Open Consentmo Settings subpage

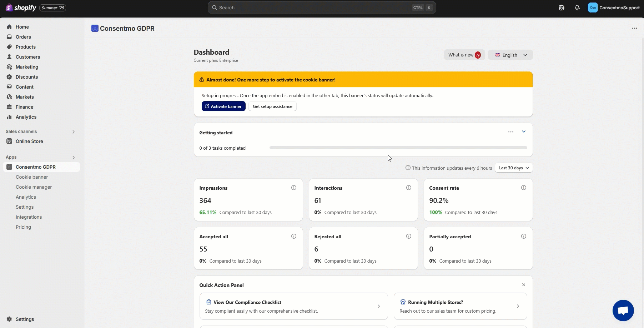click(25, 207)
